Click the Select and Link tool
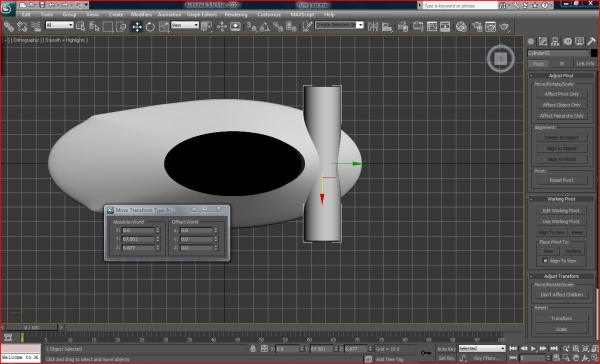Image resolution: width=600 pixels, height=364 pixels. point(8,26)
